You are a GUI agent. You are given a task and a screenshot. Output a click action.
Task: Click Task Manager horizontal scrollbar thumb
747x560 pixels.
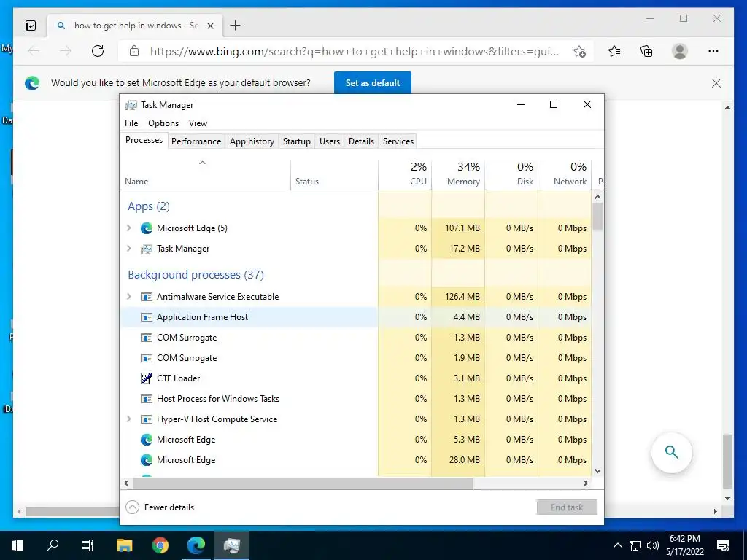point(303,483)
